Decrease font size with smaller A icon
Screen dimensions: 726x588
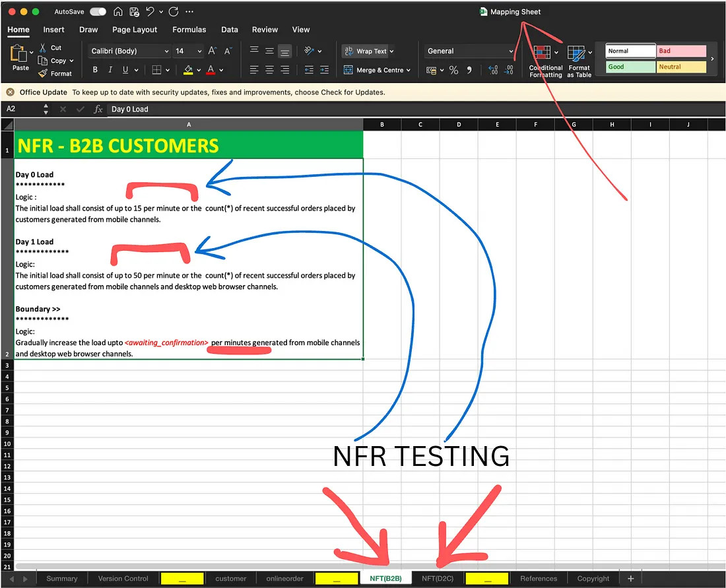pyautogui.click(x=228, y=51)
